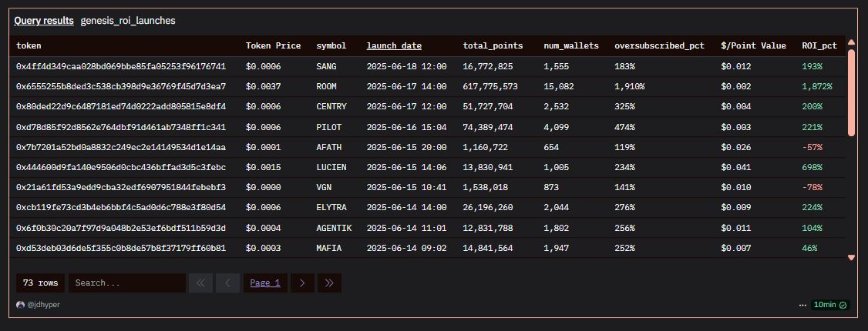The width and height of the screenshot is (868, 331).
Task: Open the @jdhyper author link
Action: point(44,305)
